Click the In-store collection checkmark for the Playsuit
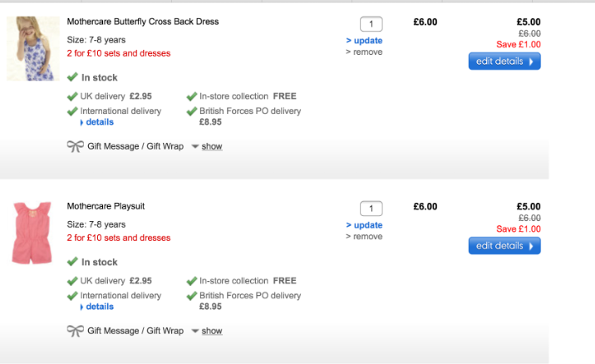 [x=192, y=281]
